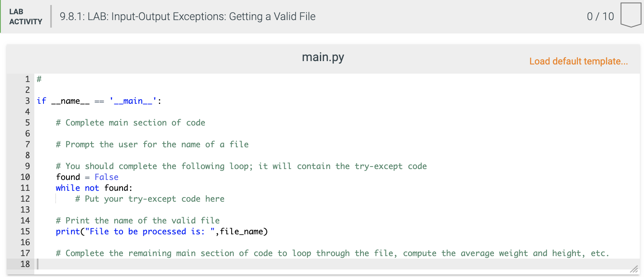The width and height of the screenshot is (644, 277).
Task: Click the print statement with file_name
Action: tap(162, 231)
